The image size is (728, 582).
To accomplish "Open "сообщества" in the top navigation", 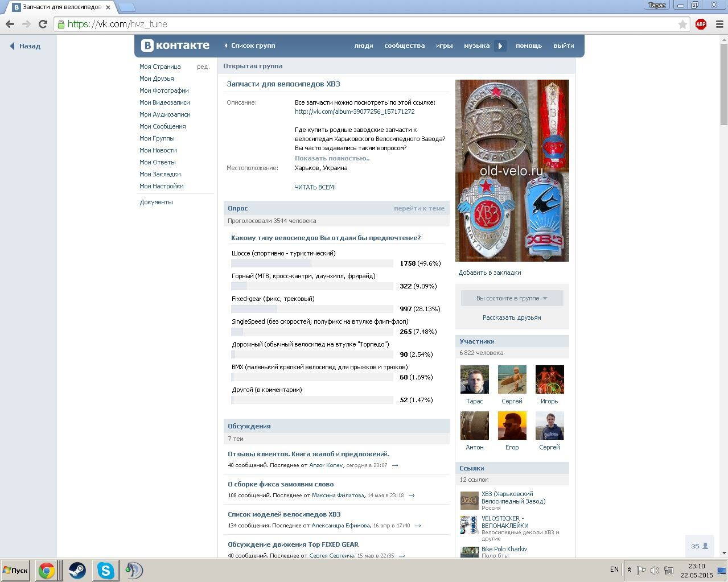I will tap(404, 46).
